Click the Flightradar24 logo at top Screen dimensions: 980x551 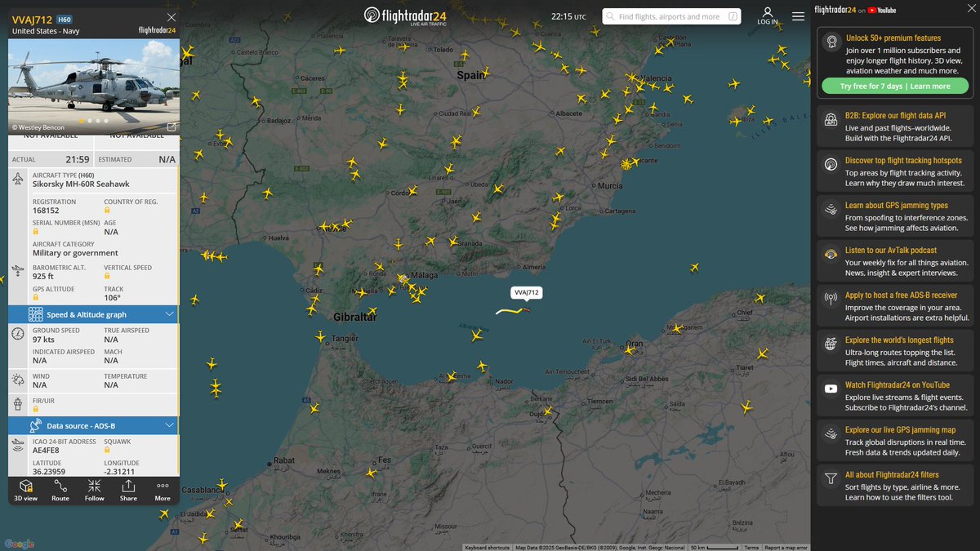click(407, 16)
